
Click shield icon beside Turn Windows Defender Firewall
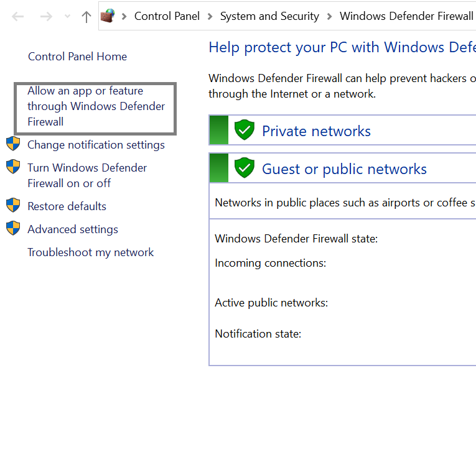pyautogui.click(x=13, y=167)
